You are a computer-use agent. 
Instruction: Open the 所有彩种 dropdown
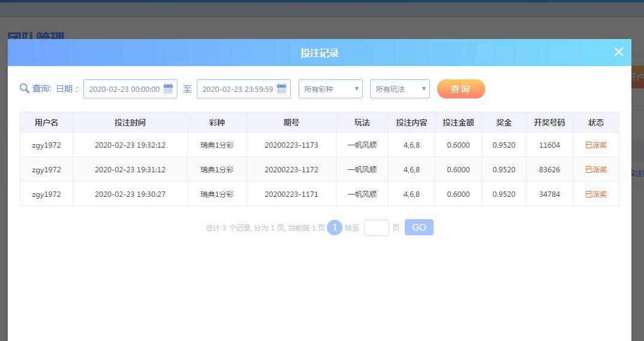330,89
